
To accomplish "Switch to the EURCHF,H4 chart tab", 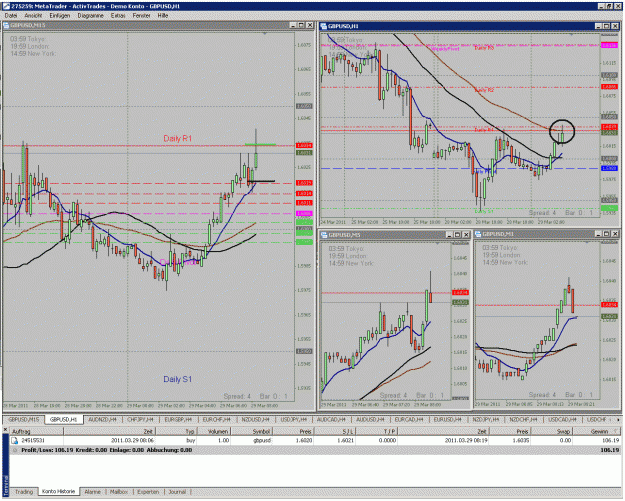I will point(216,420).
